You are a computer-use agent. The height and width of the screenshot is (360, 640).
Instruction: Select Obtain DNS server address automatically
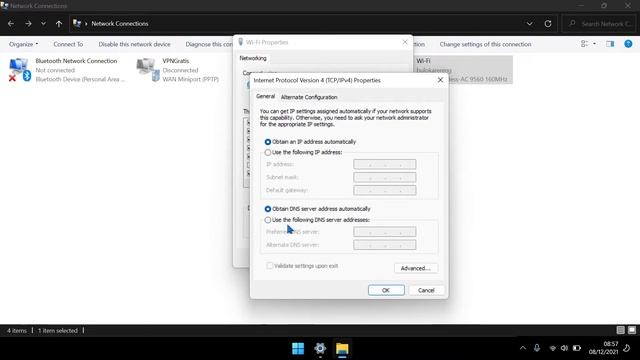pyautogui.click(x=268, y=209)
